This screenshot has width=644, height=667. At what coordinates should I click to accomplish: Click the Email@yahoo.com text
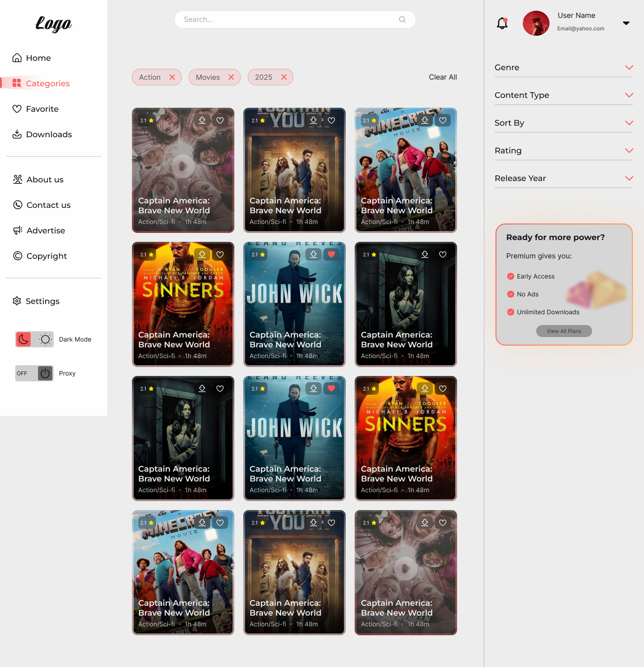(580, 29)
